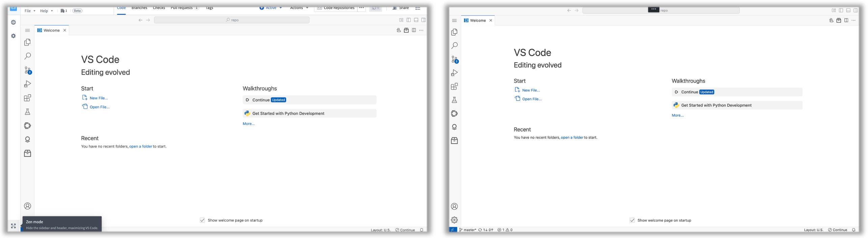
Task: Click the Share button
Action: click(x=401, y=8)
